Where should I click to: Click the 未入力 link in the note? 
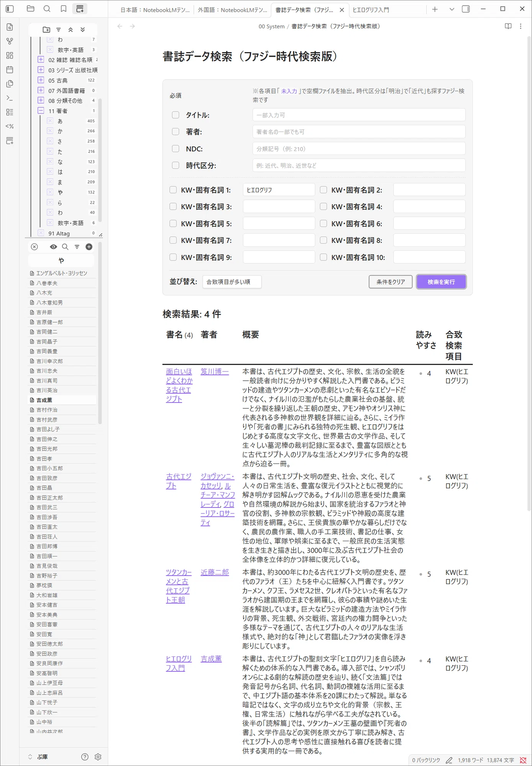point(289,91)
